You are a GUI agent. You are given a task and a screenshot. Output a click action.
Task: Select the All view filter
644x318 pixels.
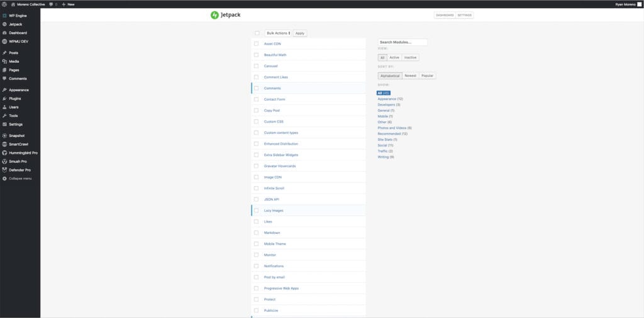point(382,57)
